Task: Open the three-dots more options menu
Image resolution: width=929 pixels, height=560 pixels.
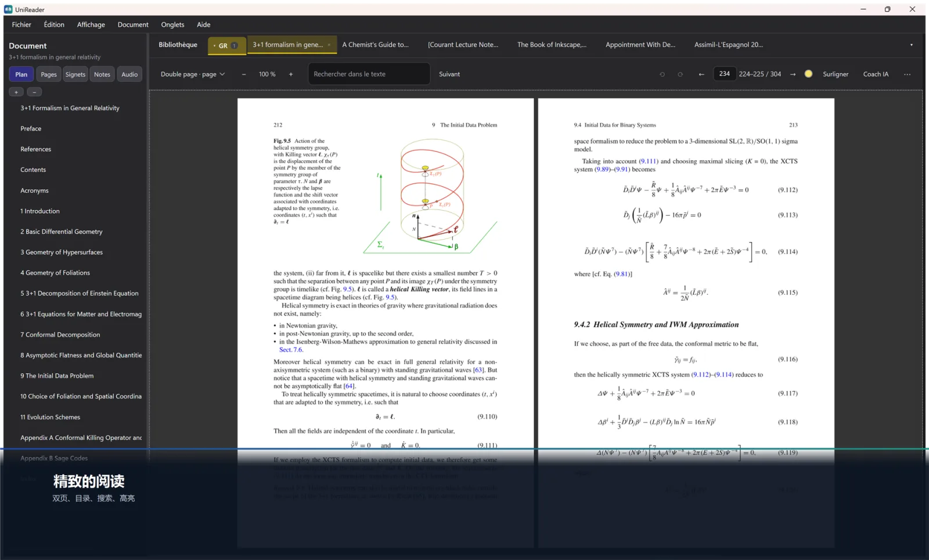Action: coord(908,74)
